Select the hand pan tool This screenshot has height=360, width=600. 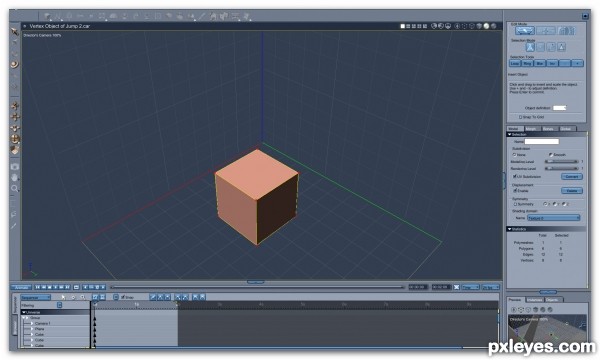coord(15,178)
